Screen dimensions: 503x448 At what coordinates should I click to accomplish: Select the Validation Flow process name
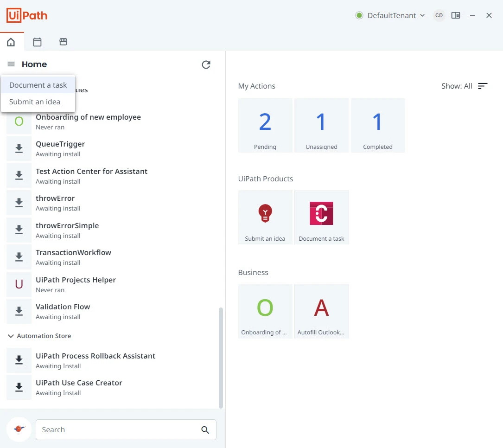tap(63, 307)
